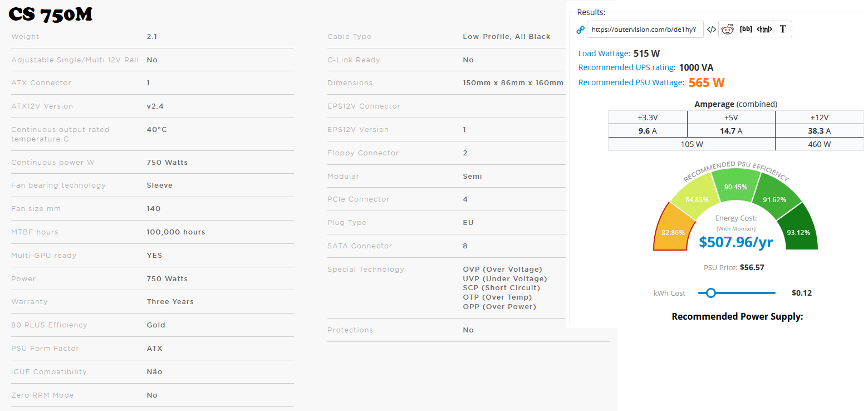Image resolution: width=868 pixels, height=411 pixels.
Task: Click the 80 PLUS Efficiency Gold value
Action: [156, 325]
